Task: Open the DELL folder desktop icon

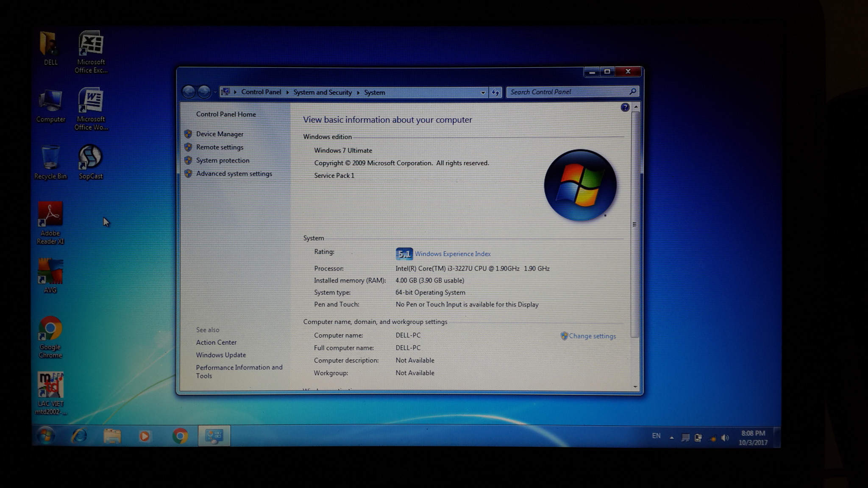Action: point(50,48)
